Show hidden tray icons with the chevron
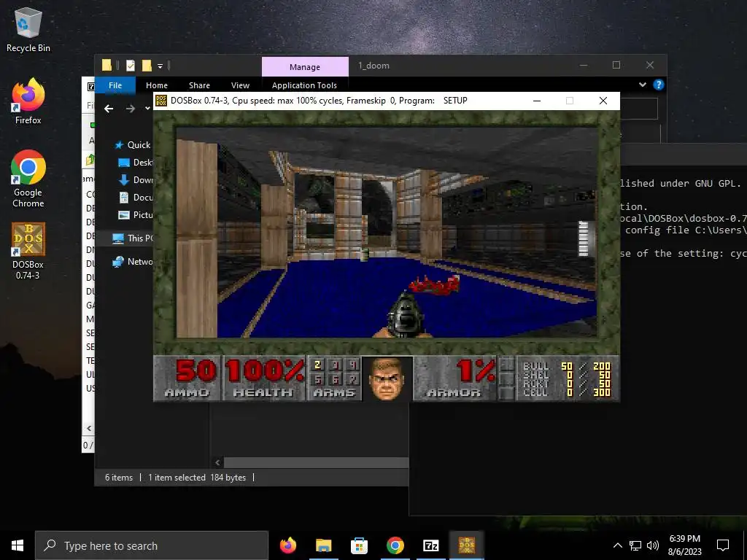Image resolution: width=747 pixels, height=560 pixels. click(x=617, y=545)
